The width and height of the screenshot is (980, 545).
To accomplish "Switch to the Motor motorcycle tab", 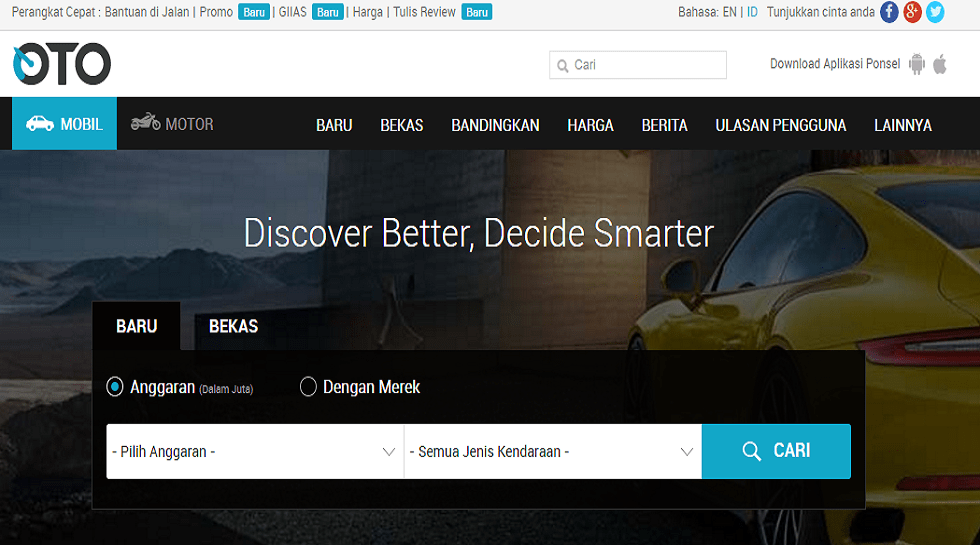I will click(x=172, y=124).
